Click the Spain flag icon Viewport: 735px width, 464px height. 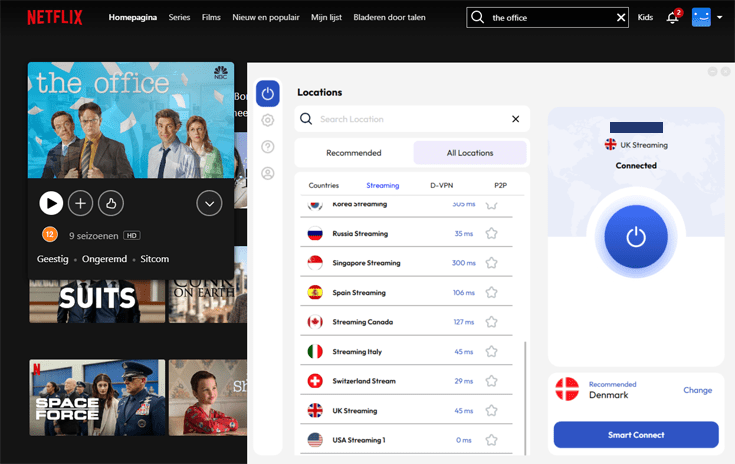coord(315,292)
